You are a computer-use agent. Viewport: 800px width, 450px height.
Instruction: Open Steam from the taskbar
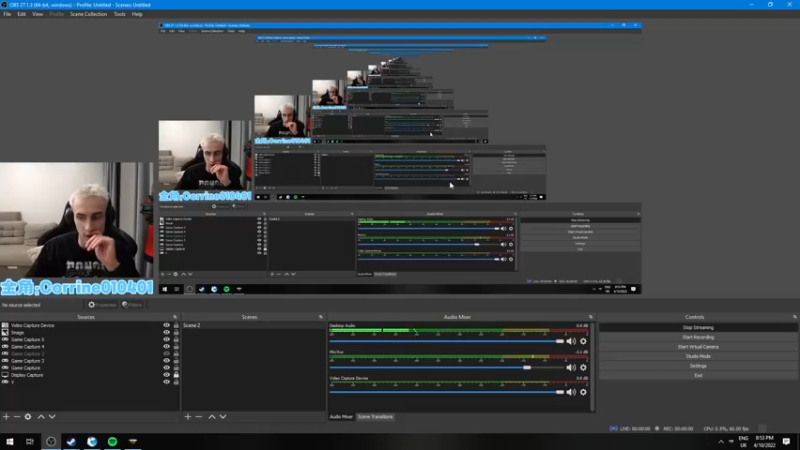point(71,441)
